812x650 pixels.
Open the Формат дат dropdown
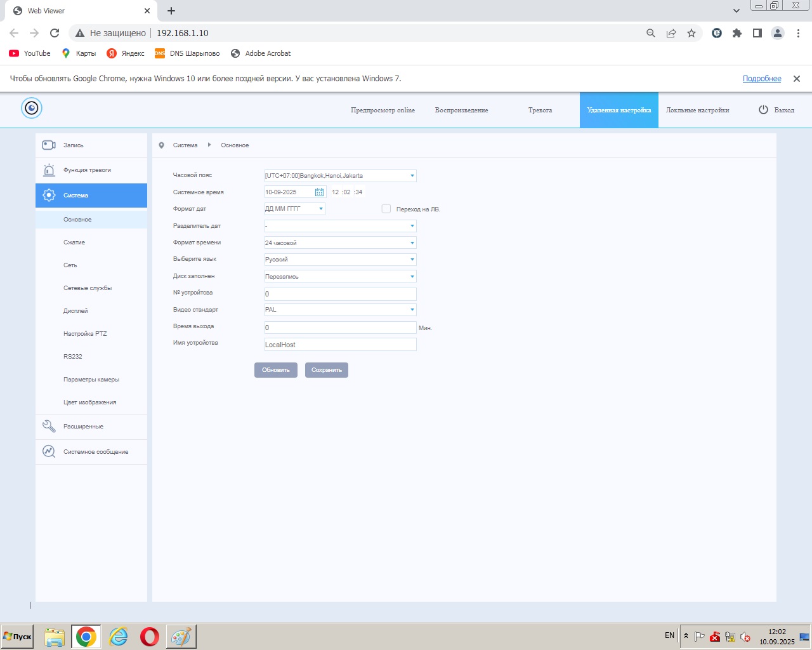(x=320, y=209)
